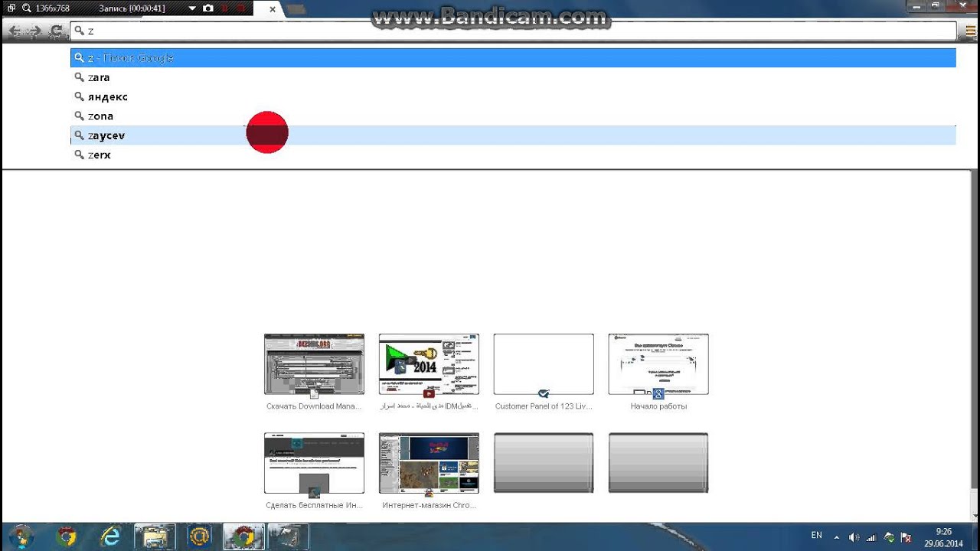The image size is (980, 551).
Task: Click inside the address bar containing z
Action: click(513, 31)
